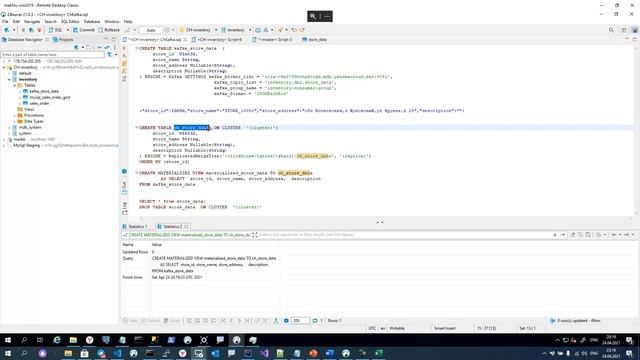
Task: Click the next row navigation arrow
Action: click(239, 321)
